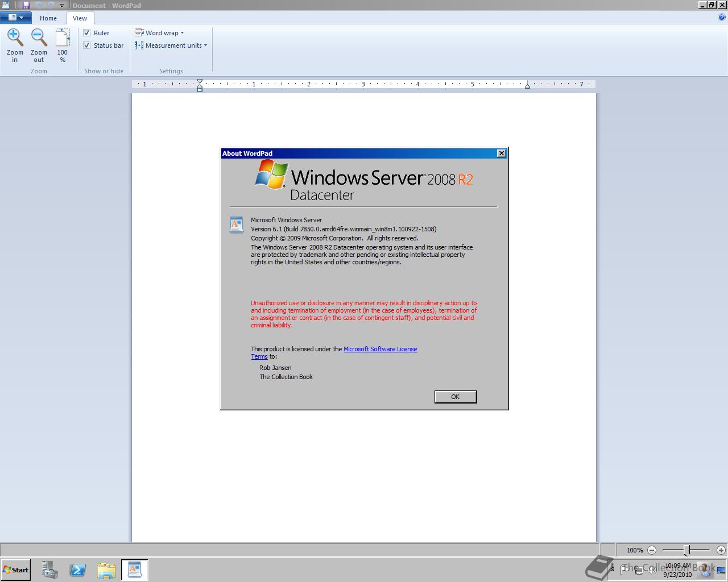Viewport: 728px width, 582px height.
Task: Click the status bar zoom out minus button
Action: [652, 550]
